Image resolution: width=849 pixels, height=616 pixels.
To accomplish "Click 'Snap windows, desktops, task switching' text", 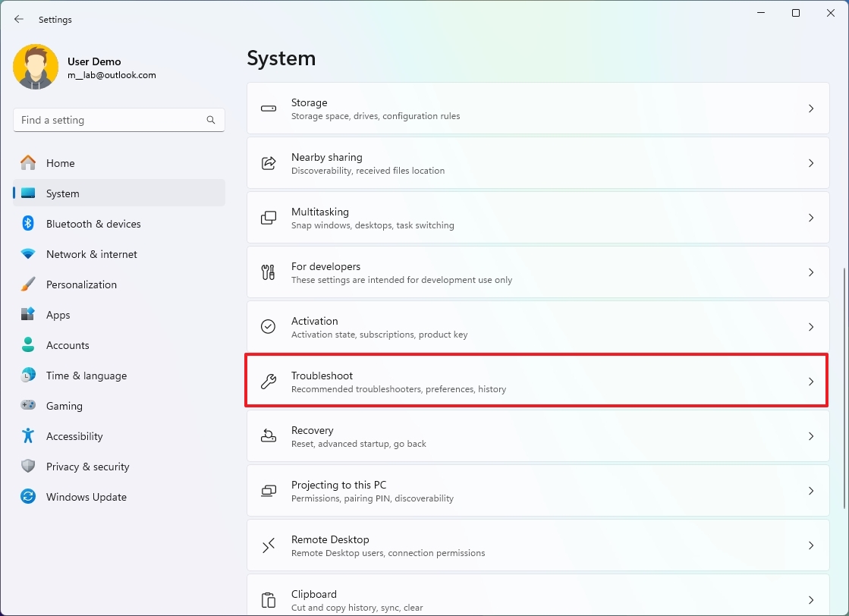I will [373, 225].
